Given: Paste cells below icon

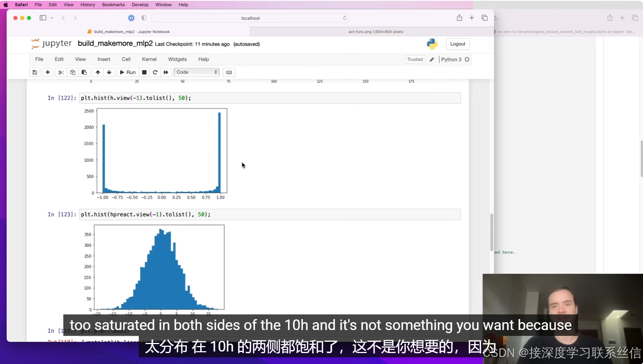Looking at the screenshot, I should pos(84,72).
